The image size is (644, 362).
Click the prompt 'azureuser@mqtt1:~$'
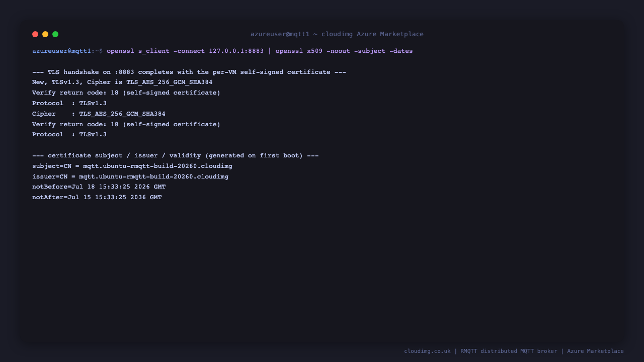point(67,51)
